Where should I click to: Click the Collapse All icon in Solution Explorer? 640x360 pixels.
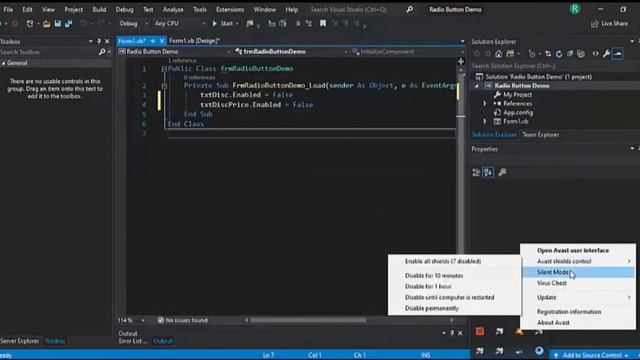570,54
